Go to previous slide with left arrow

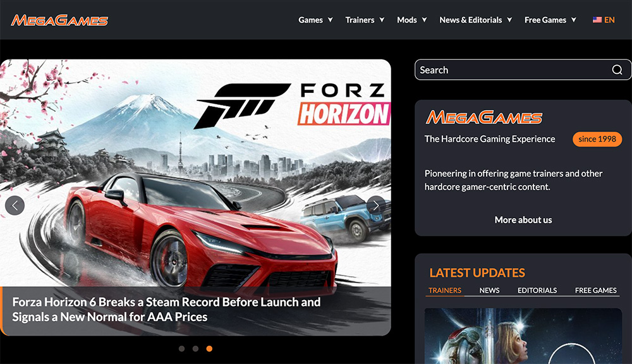[15, 205]
